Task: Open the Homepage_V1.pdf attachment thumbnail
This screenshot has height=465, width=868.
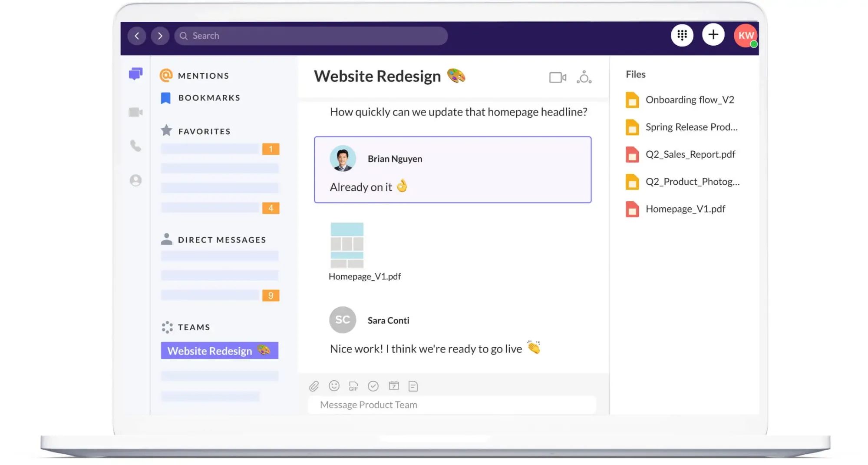Action: (x=347, y=246)
